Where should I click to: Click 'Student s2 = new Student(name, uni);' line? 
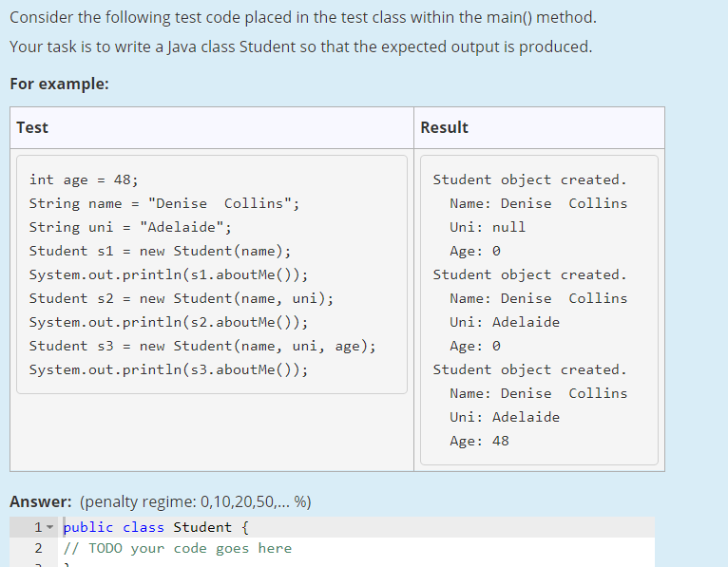[181, 298]
